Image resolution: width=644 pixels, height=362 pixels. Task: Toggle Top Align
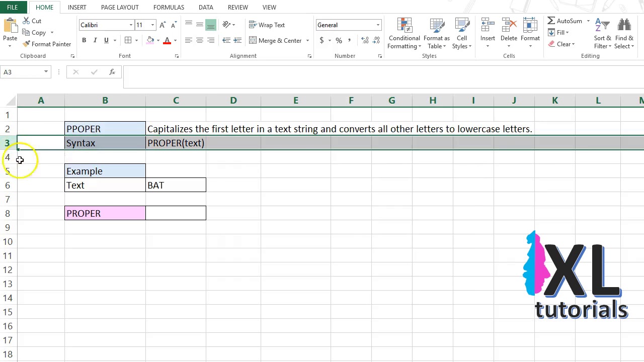[x=189, y=25]
